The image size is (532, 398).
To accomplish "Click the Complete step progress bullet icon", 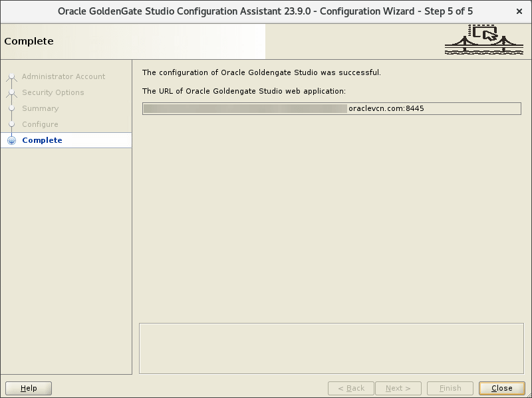I will (x=11, y=140).
